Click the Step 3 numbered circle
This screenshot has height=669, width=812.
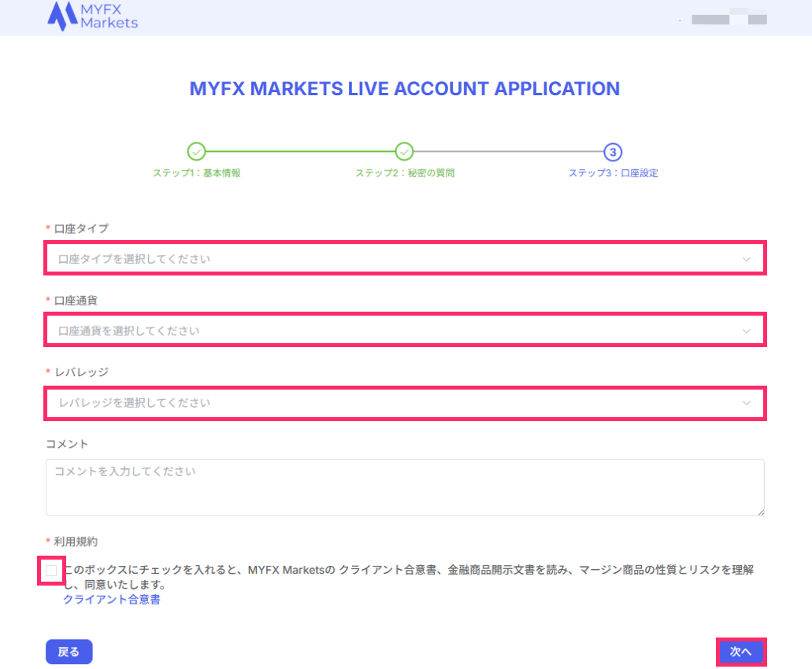pyautogui.click(x=613, y=151)
